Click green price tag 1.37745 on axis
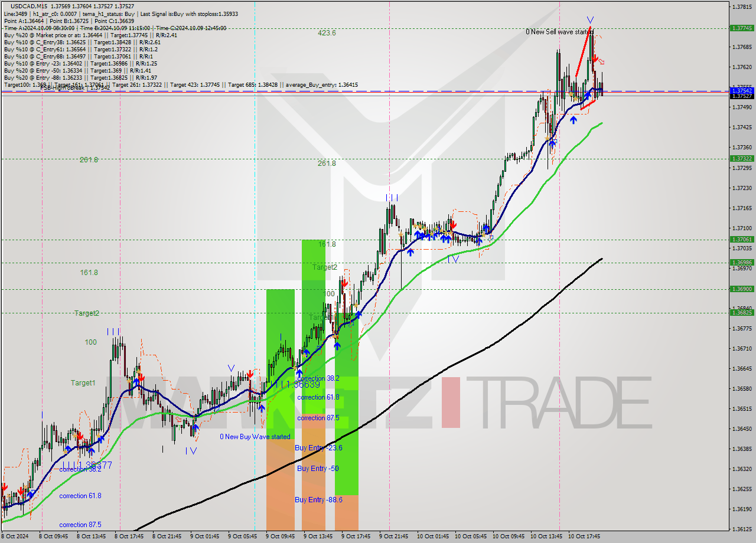The image size is (756, 543). coord(741,28)
